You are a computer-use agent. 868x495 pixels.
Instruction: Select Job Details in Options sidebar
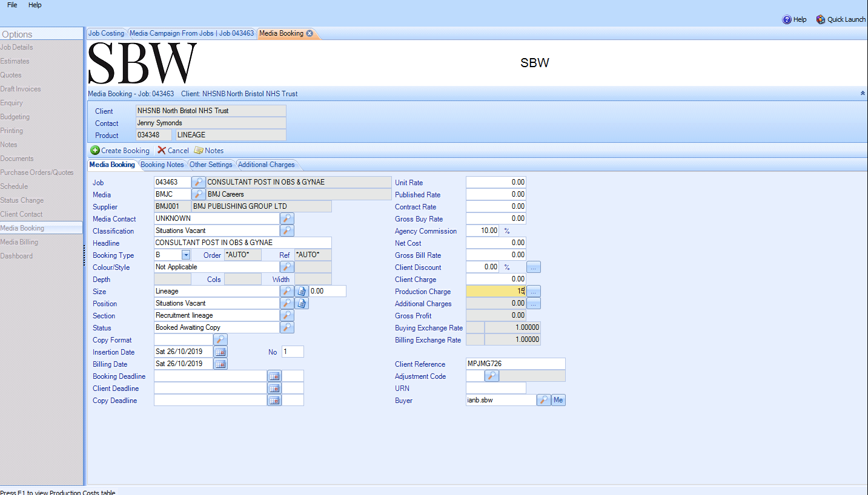click(17, 47)
